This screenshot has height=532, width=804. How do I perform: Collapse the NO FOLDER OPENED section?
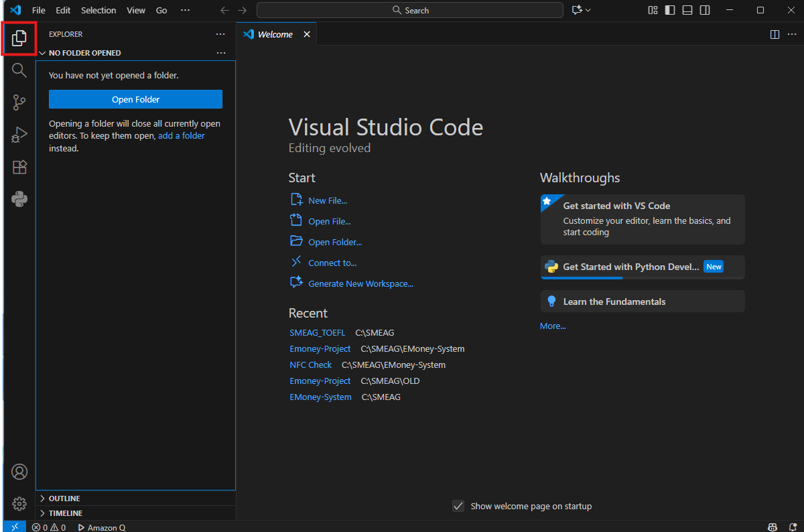tap(84, 53)
